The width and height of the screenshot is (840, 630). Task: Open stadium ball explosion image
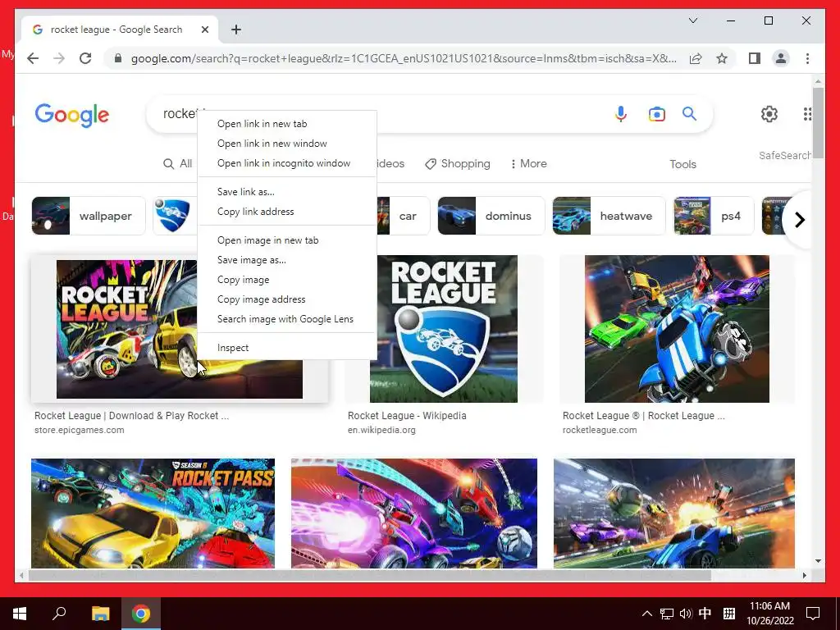tap(674, 514)
